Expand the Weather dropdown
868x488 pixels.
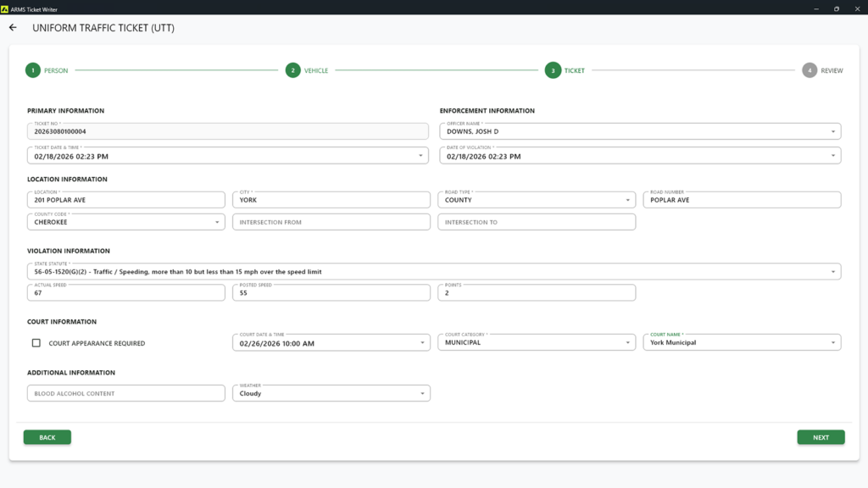423,393
